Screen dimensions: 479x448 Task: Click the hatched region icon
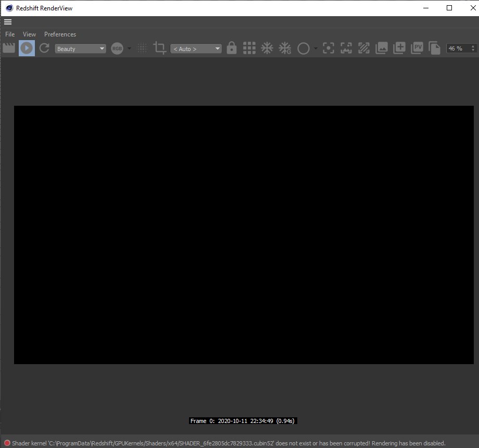click(x=364, y=48)
